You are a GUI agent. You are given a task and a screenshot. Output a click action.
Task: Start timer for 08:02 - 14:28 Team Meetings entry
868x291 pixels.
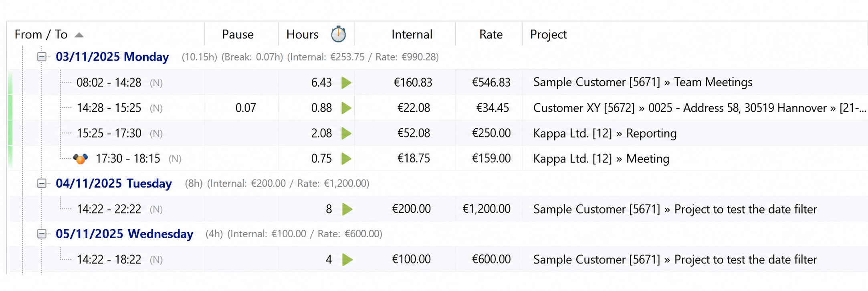tap(346, 83)
